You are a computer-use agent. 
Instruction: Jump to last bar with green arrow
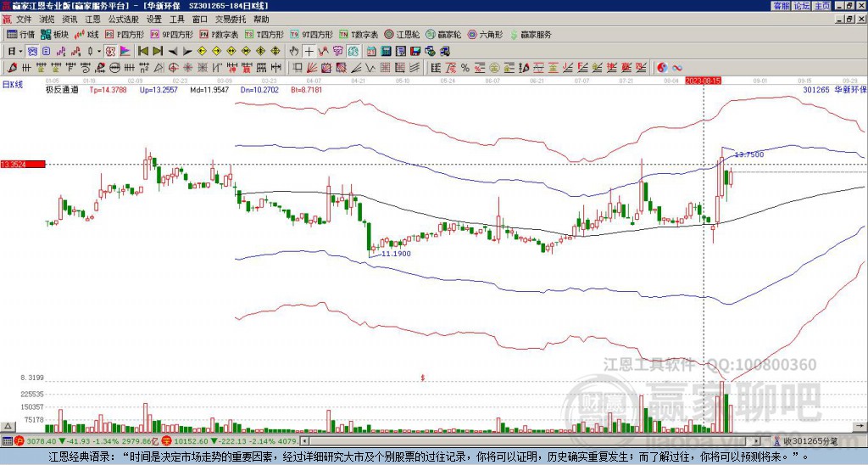coord(157,52)
